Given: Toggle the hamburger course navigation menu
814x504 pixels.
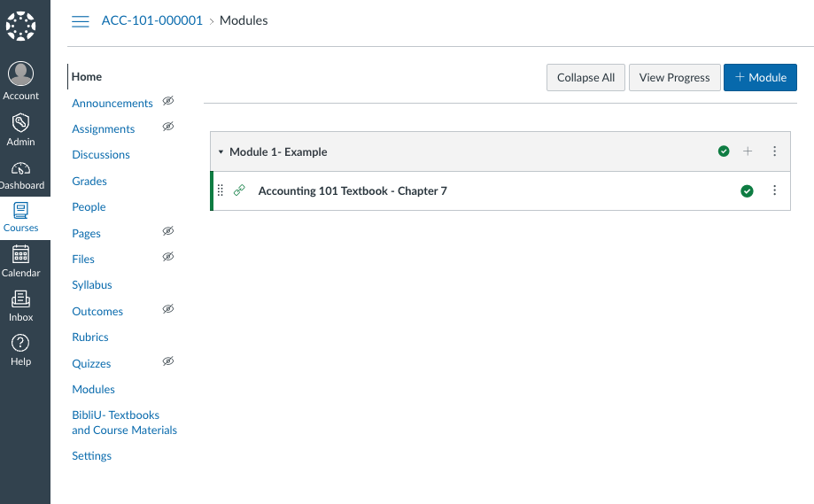Looking at the screenshot, I should pos(81,21).
